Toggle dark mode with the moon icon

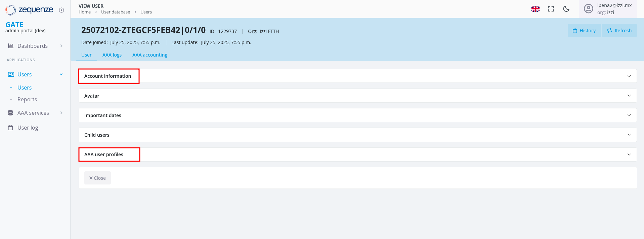[566, 9]
